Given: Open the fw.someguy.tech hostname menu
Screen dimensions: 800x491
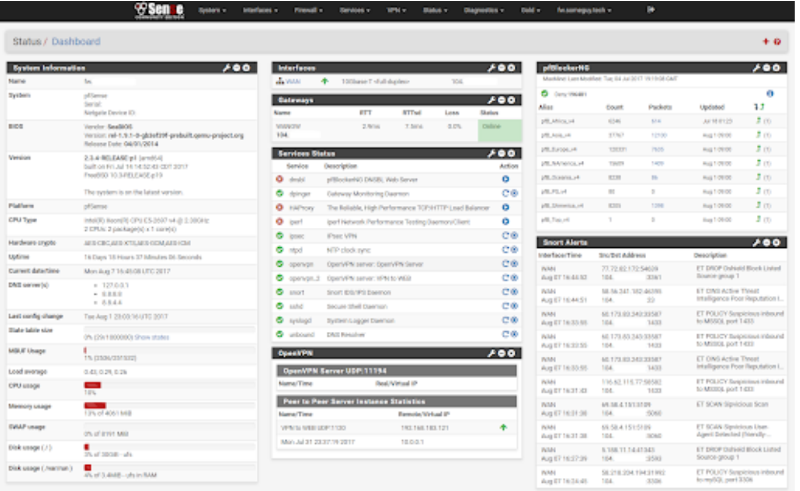Looking at the screenshot, I should (584, 10).
